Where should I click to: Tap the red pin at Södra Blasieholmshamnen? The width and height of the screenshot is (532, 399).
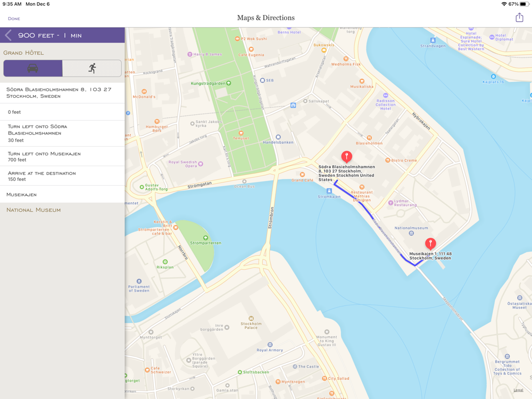[346, 157]
